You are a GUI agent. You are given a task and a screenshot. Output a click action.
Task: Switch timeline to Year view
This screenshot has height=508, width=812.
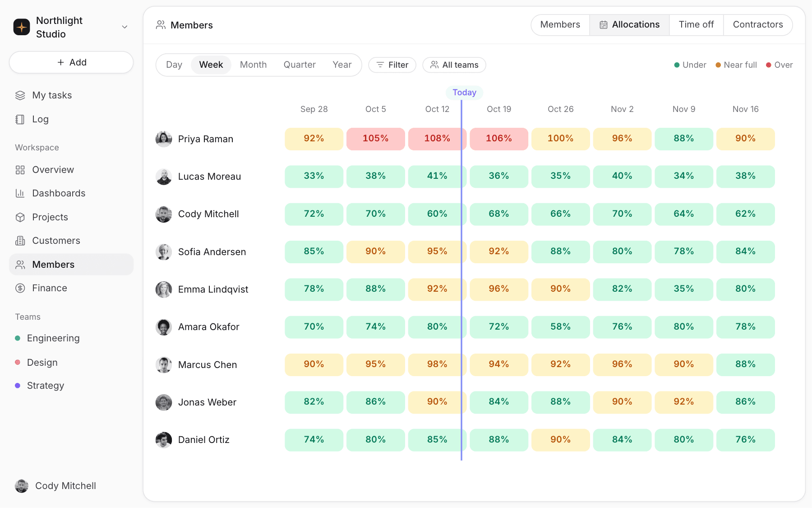pos(342,65)
